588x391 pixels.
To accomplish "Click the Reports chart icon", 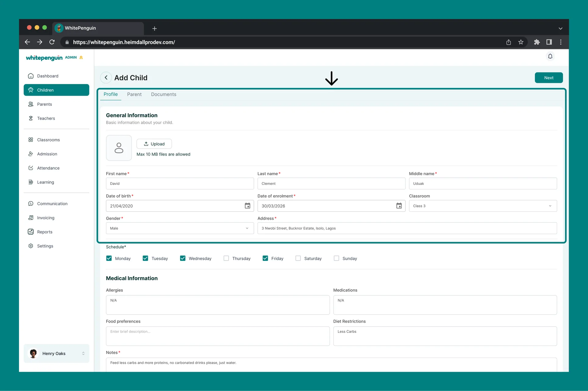I will [x=31, y=232].
